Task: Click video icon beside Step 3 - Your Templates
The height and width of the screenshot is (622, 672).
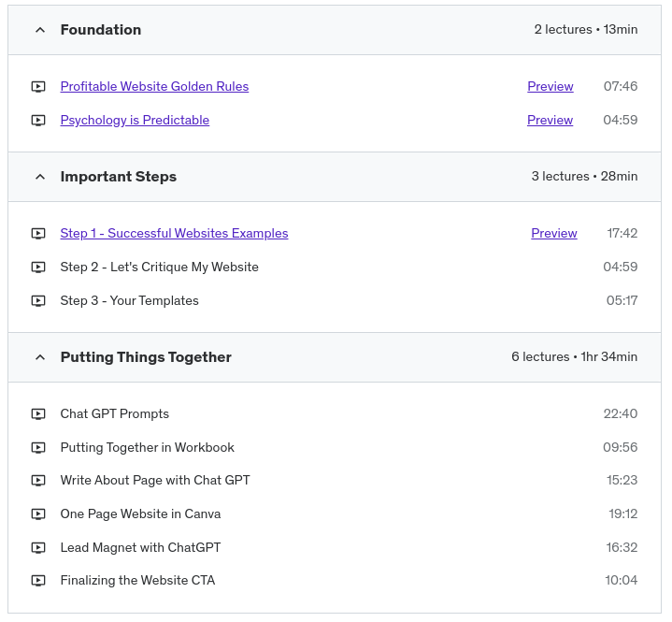Action: pyautogui.click(x=38, y=301)
